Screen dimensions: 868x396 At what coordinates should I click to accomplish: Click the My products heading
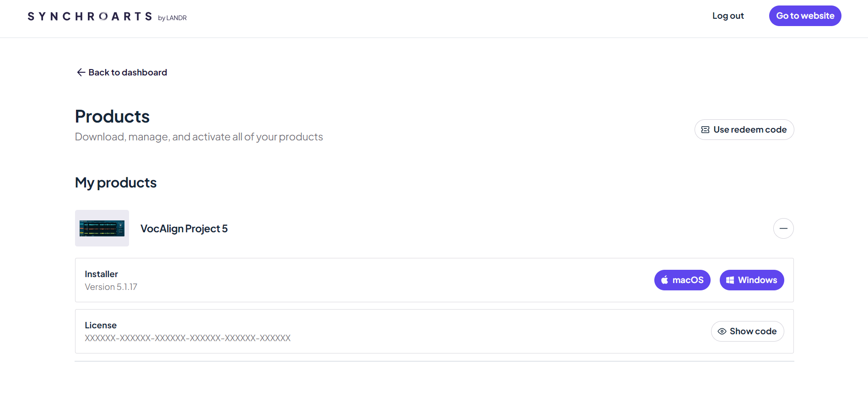[x=116, y=183]
